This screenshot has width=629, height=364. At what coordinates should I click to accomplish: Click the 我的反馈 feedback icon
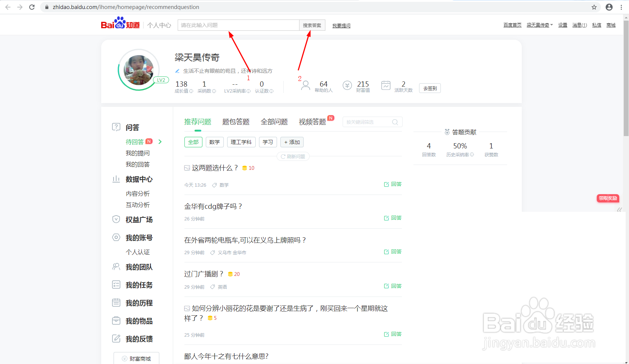click(x=116, y=338)
